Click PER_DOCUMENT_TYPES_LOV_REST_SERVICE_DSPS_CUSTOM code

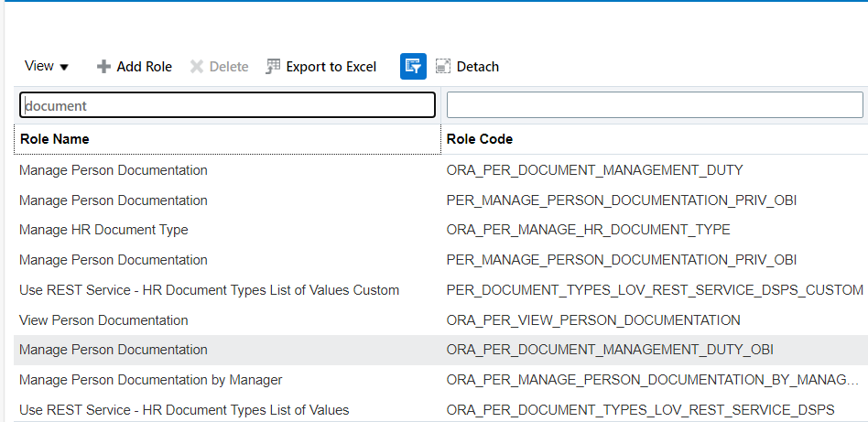click(655, 289)
